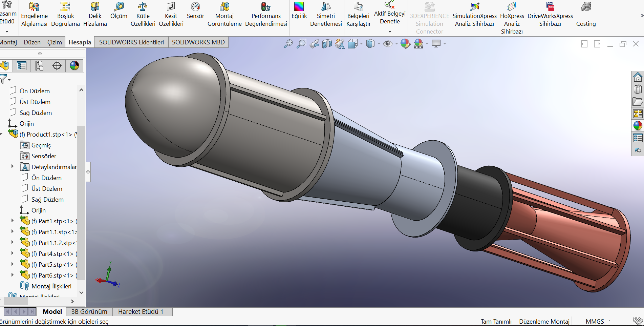Screen dimensions: 644x326
Task: Return to the previous view
Action: [314, 44]
